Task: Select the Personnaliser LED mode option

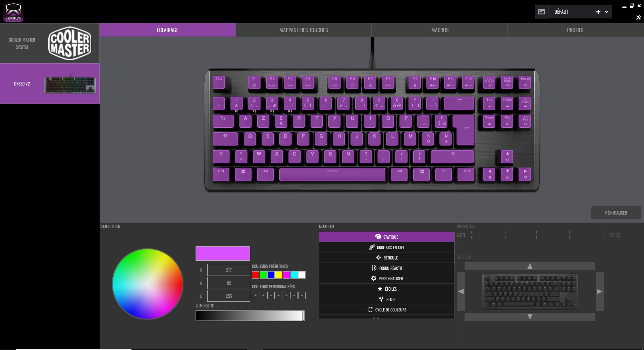Action: [386, 279]
